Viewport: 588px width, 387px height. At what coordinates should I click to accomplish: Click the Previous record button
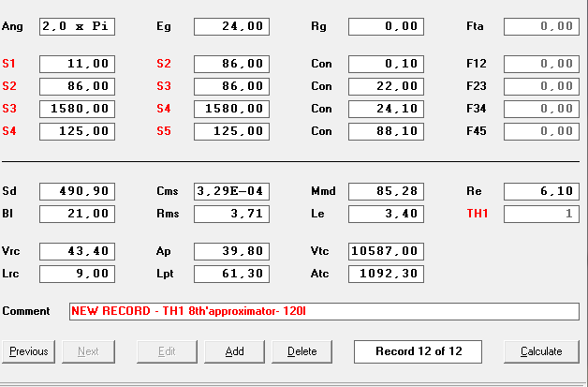pos(28,351)
